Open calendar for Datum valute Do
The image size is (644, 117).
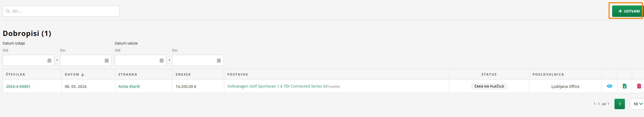point(219,60)
